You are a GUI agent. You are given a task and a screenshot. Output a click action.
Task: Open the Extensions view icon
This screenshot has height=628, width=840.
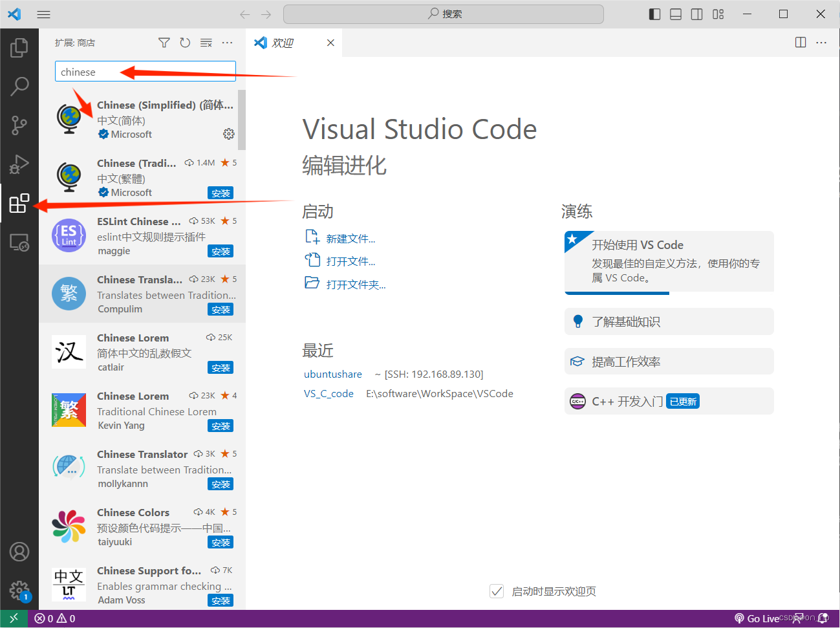19,203
